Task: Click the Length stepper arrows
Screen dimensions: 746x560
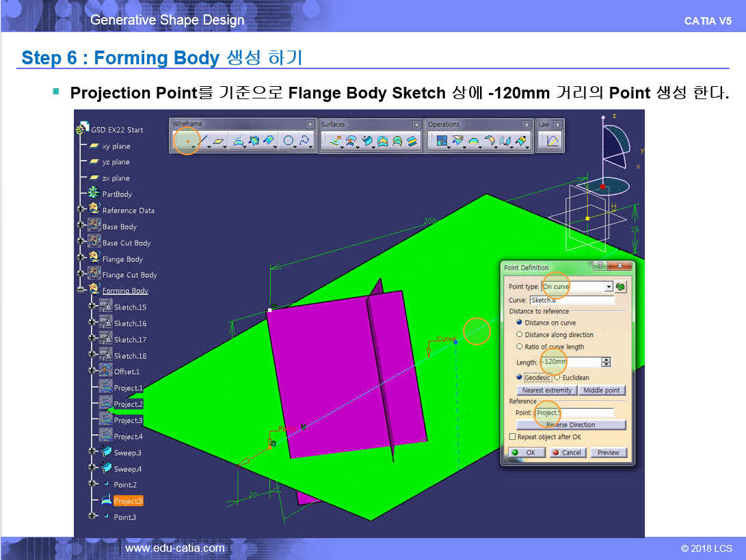Action: click(x=606, y=362)
